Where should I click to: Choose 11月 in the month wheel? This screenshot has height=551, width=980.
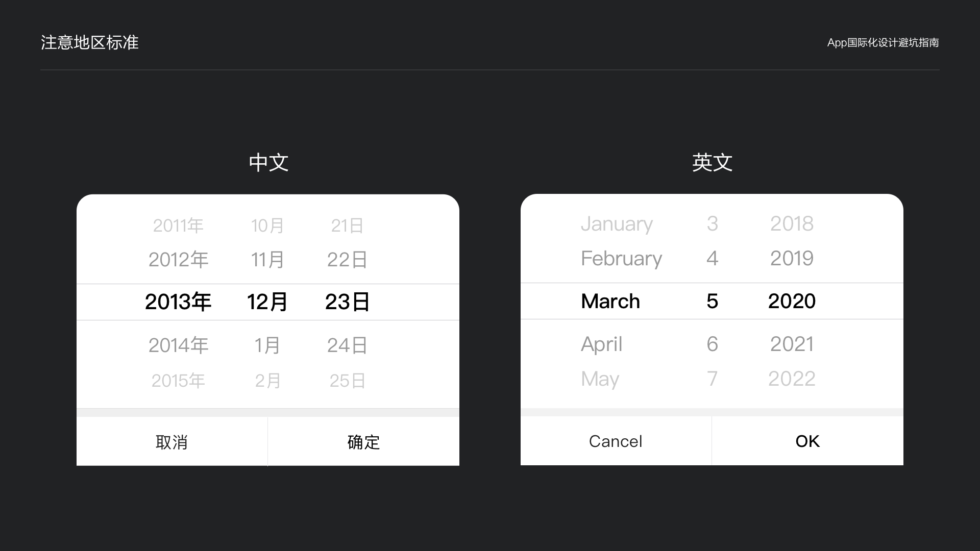(267, 260)
